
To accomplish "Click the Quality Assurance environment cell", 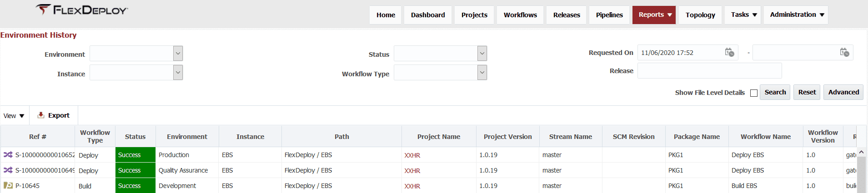I will point(187,170).
